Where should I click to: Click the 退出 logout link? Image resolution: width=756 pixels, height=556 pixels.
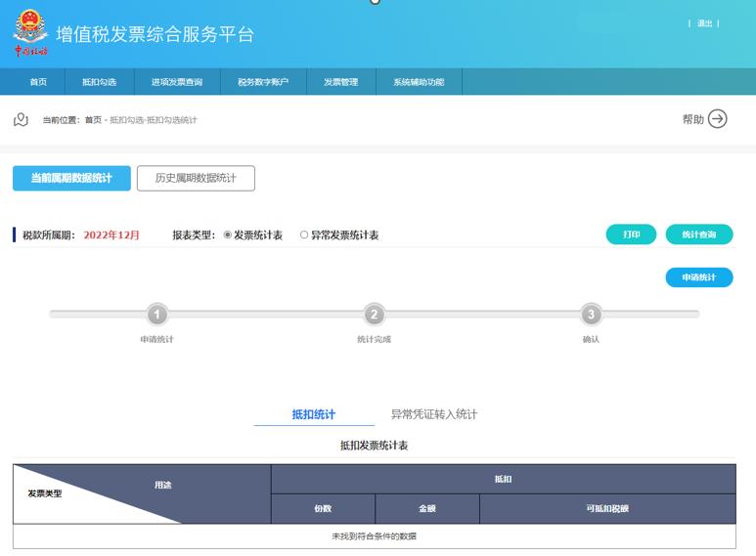coord(704,23)
